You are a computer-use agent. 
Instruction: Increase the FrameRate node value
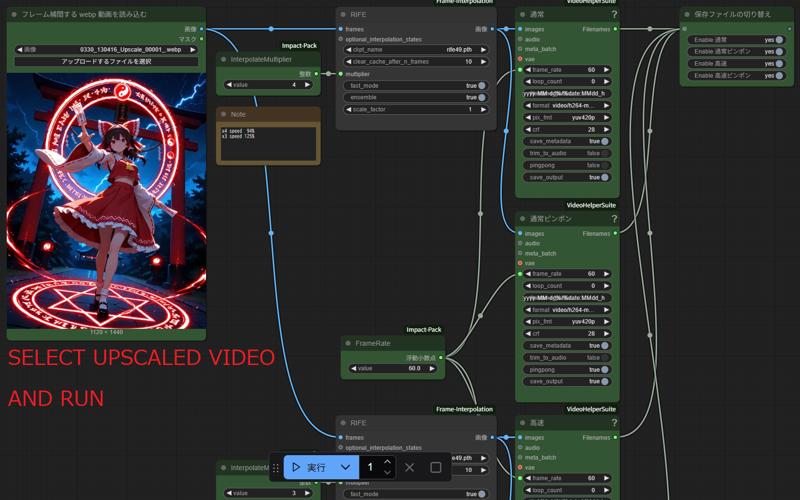click(x=432, y=368)
